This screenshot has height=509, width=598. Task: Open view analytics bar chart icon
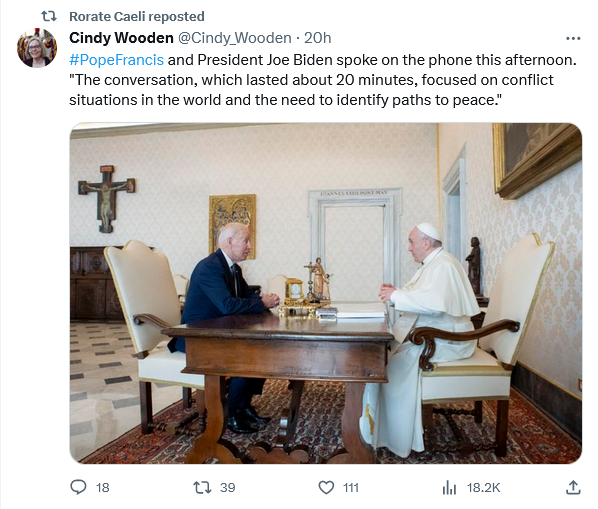click(x=449, y=488)
